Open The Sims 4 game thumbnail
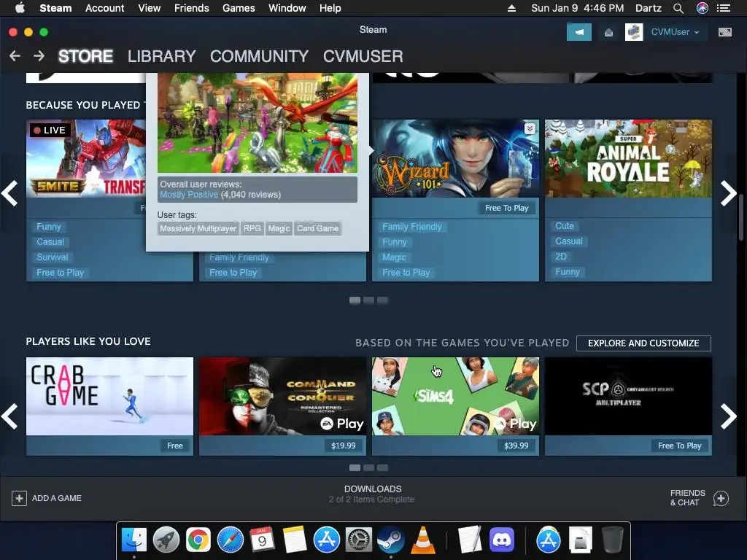 (x=455, y=396)
